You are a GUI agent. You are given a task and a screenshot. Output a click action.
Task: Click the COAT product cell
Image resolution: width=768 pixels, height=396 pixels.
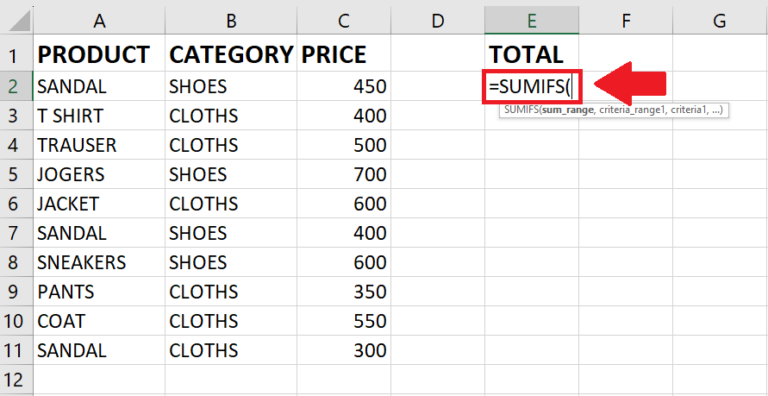(99, 321)
